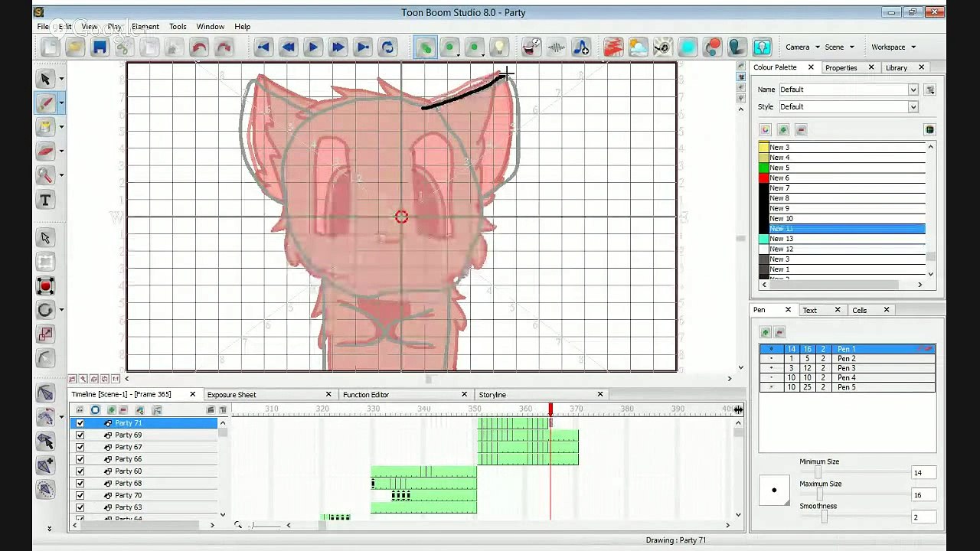The height and width of the screenshot is (551, 980).
Task: Disable the Party 60 layer checkbox
Action: (80, 471)
